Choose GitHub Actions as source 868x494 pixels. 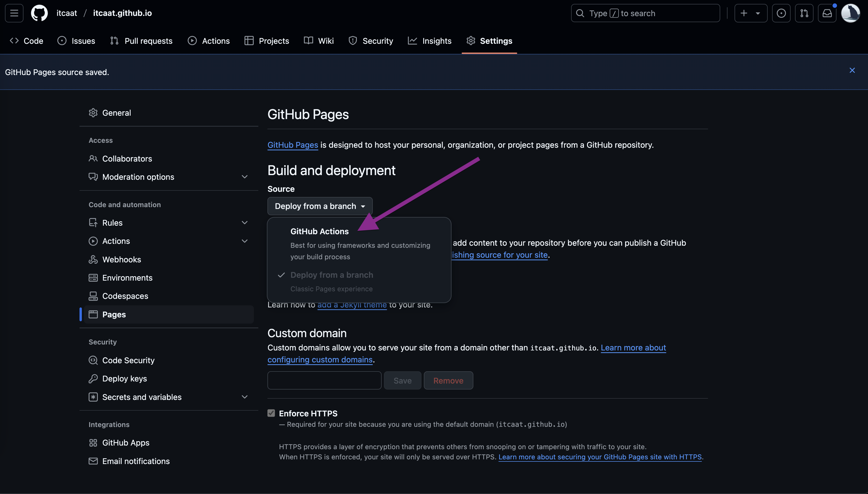(359, 243)
